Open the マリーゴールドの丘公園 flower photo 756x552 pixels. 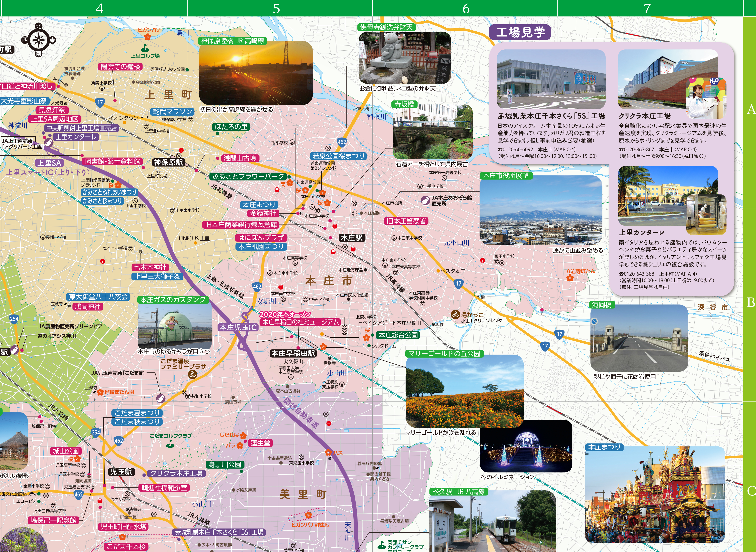pyautogui.click(x=465, y=391)
